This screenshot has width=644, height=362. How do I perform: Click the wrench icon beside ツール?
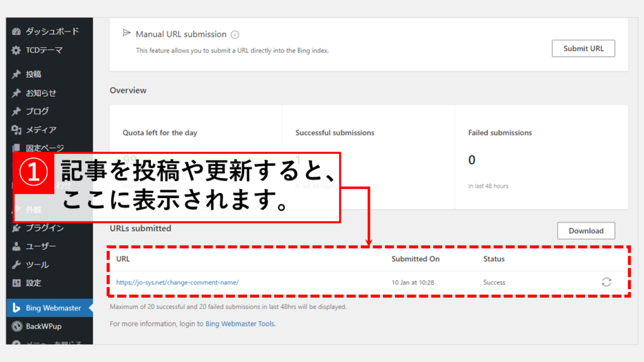[x=16, y=265]
